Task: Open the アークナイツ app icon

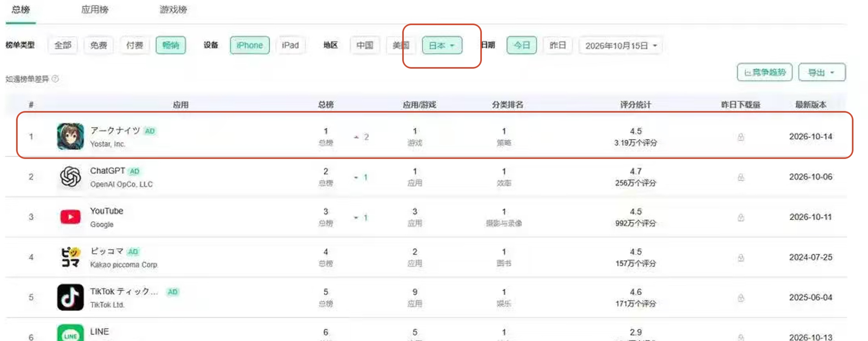Action: coord(71,137)
